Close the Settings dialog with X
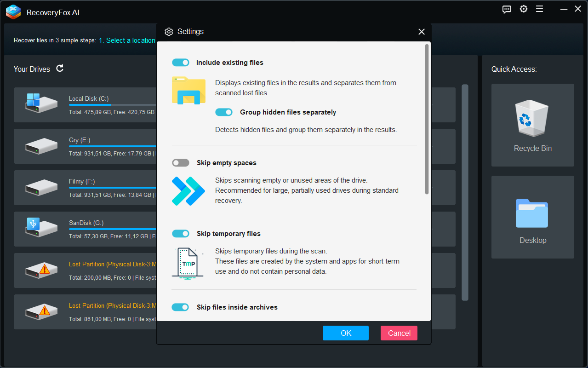588x368 pixels. click(422, 32)
